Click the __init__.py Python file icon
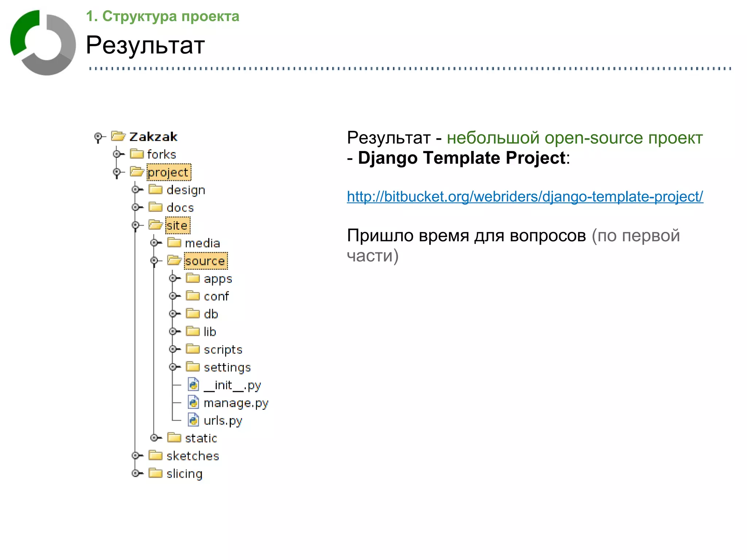 pyautogui.click(x=193, y=384)
